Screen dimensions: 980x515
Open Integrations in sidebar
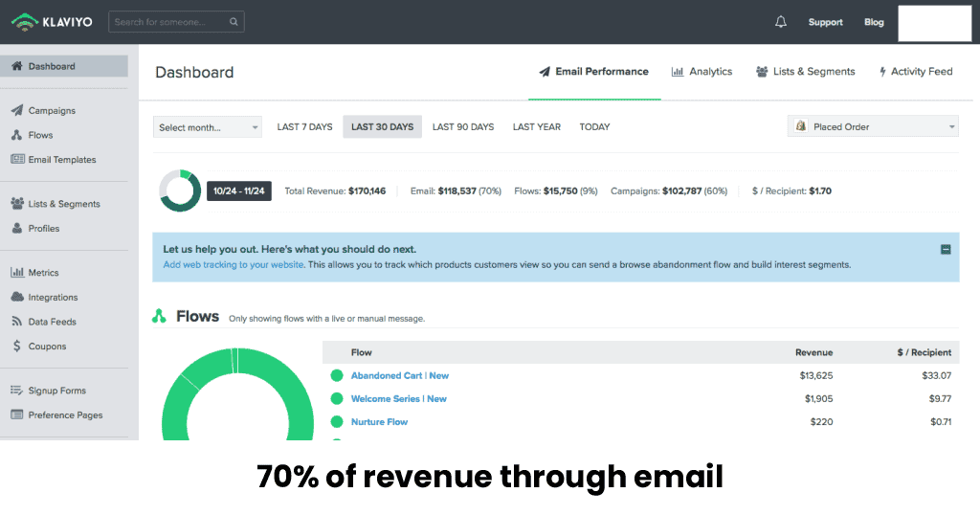54,297
